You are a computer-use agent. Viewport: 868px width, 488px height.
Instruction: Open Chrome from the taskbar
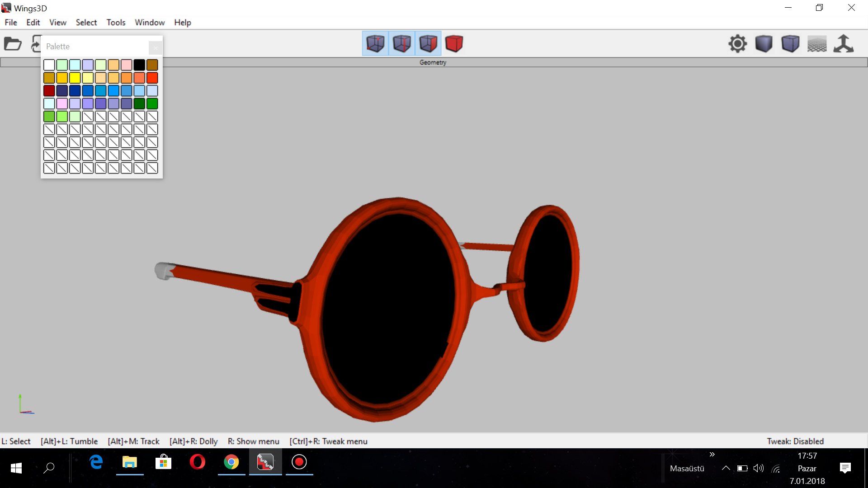[x=231, y=462]
